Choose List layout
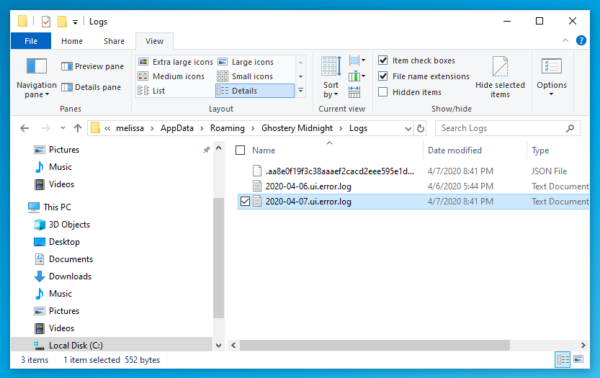 tap(151, 91)
